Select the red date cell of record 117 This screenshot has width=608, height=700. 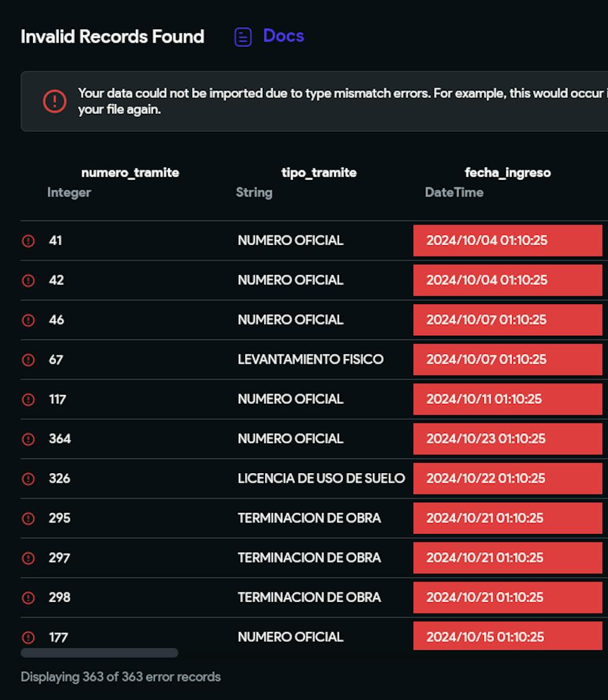coord(508,400)
